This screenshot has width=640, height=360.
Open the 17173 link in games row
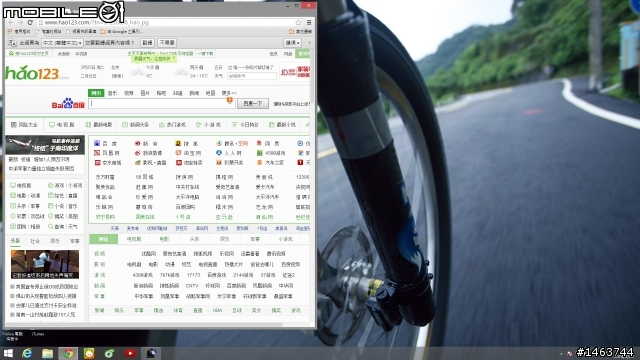193,275
